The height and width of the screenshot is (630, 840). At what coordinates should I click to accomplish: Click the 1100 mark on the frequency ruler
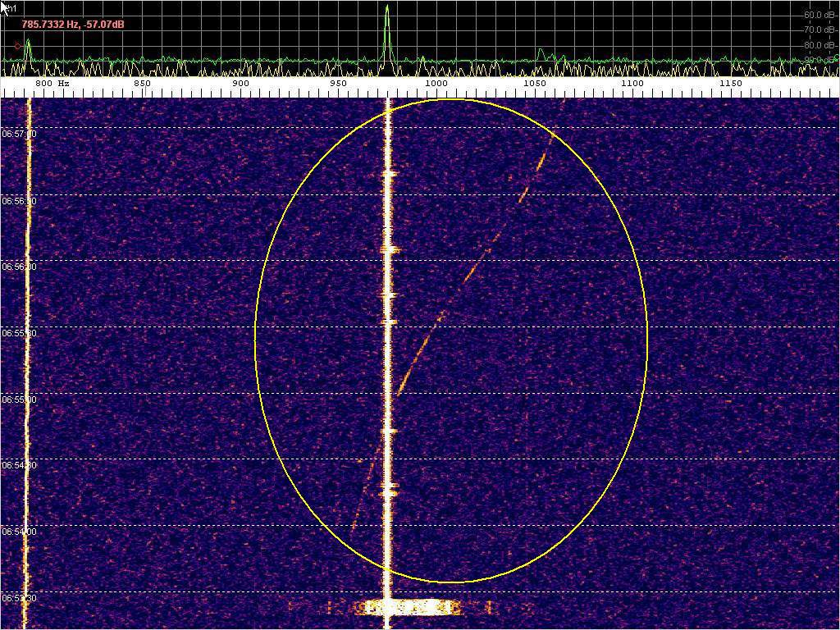point(632,84)
